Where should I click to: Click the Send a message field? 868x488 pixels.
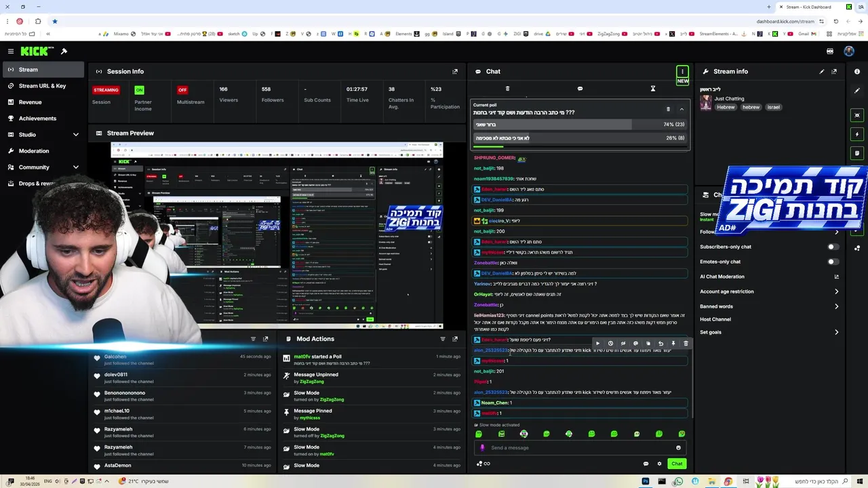[x=580, y=447]
